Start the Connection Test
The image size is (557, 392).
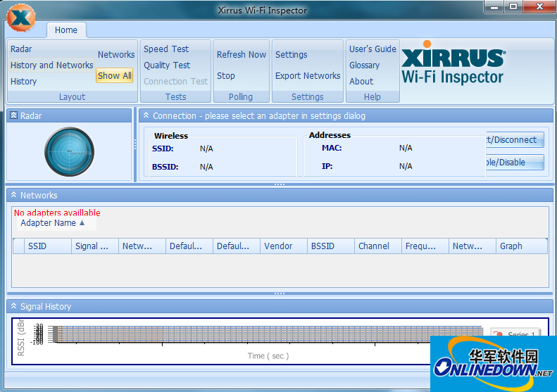pos(175,82)
